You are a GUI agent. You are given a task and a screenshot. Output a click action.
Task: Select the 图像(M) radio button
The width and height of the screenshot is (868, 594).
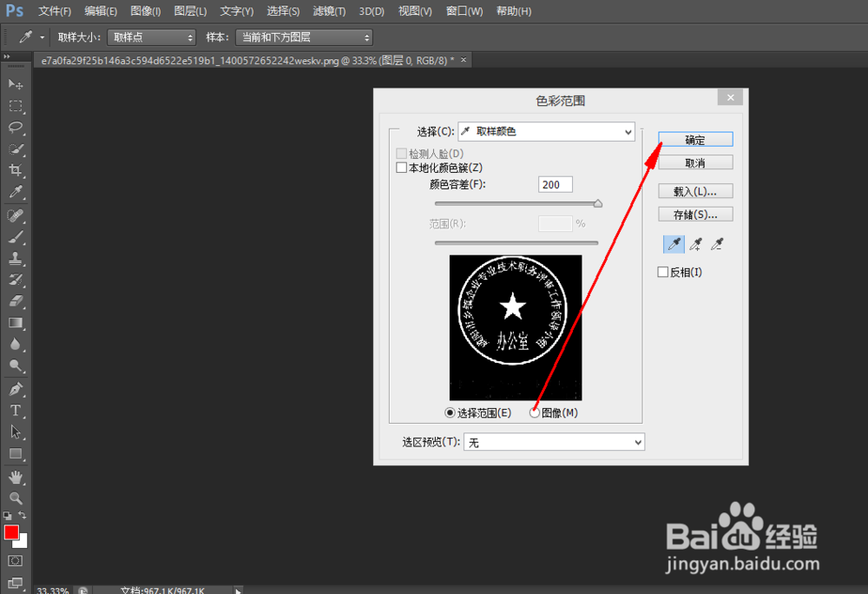[x=534, y=413]
